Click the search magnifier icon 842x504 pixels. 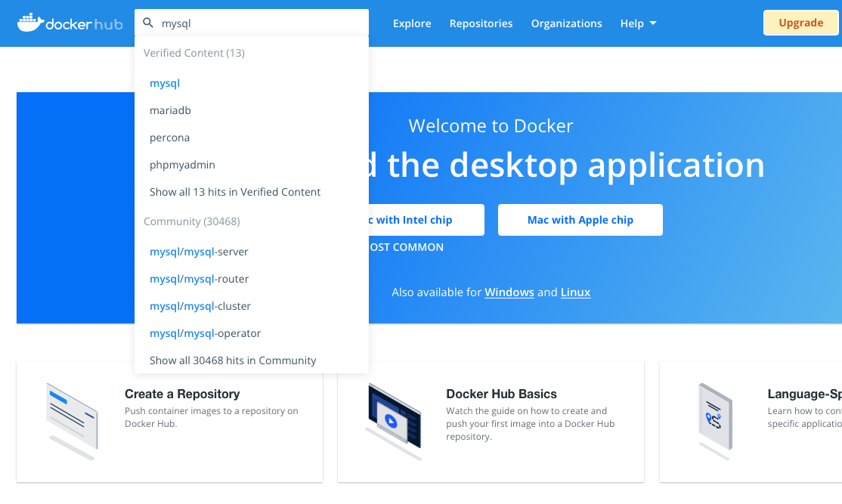(x=148, y=23)
